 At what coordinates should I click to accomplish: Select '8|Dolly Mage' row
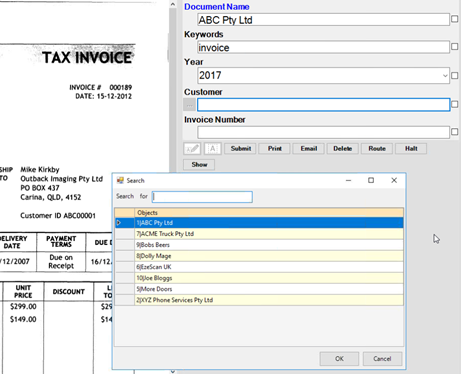pyautogui.click(x=269, y=256)
